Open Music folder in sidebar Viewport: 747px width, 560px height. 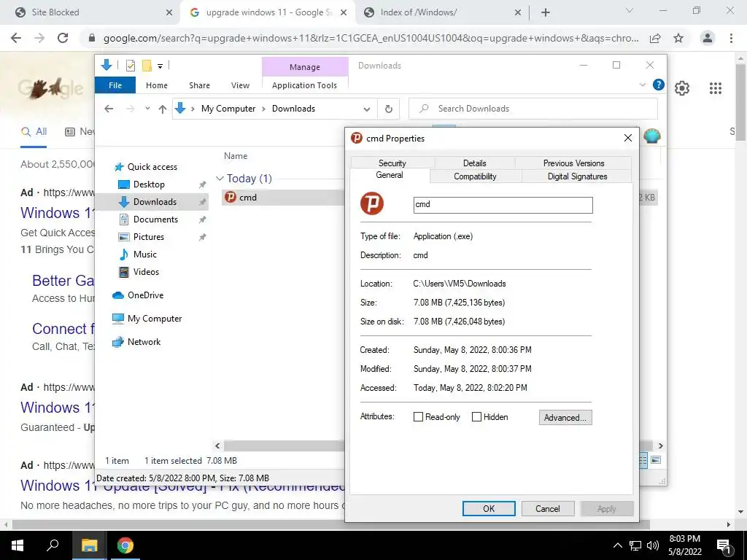[x=145, y=254]
